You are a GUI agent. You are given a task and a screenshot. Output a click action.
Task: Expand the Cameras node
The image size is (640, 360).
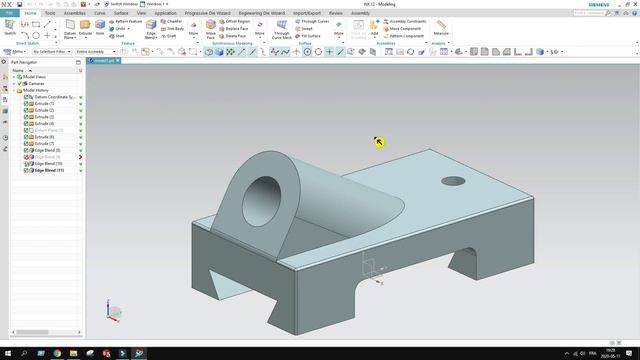click(x=14, y=83)
